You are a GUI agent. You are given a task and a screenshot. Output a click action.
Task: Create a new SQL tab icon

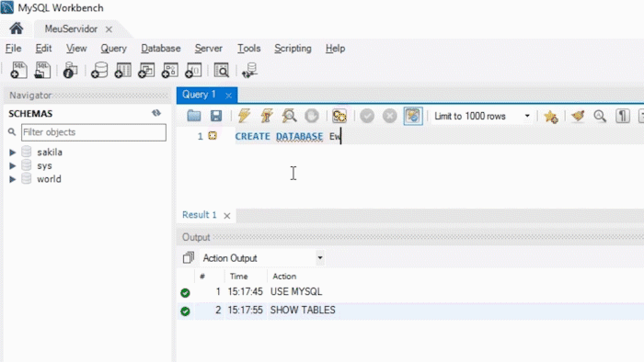point(18,71)
